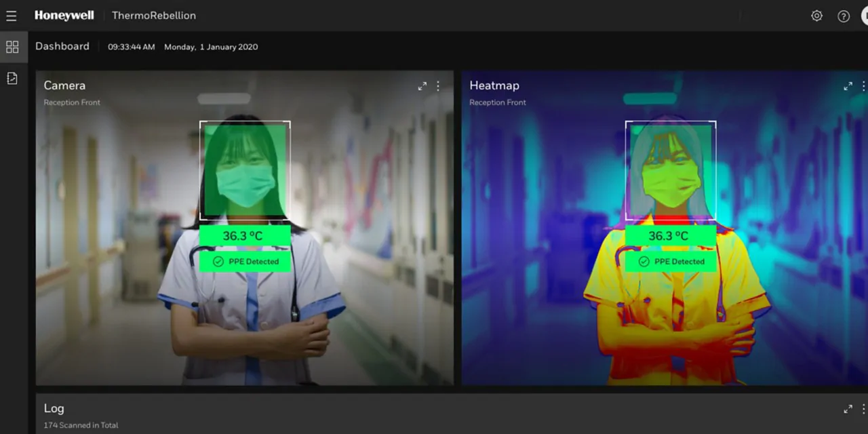Select the Dashboard page heading

tap(62, 46)
